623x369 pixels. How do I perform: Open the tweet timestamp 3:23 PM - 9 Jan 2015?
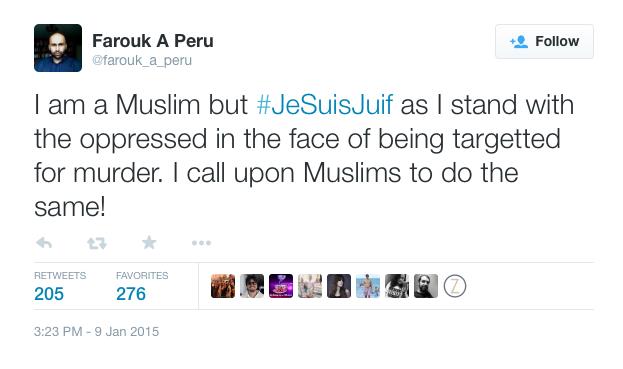pyautogui.click(x=97, y=332)
